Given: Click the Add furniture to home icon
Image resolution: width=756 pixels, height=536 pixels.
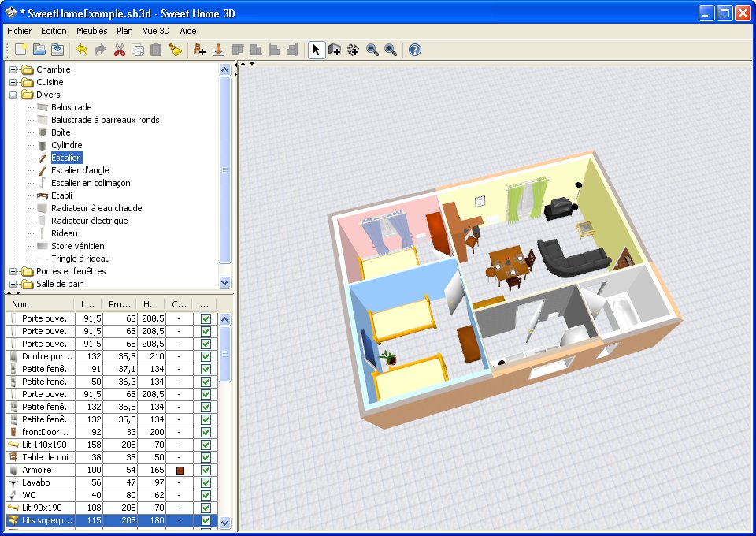Looking at the screenshot, I should point(199,50).
